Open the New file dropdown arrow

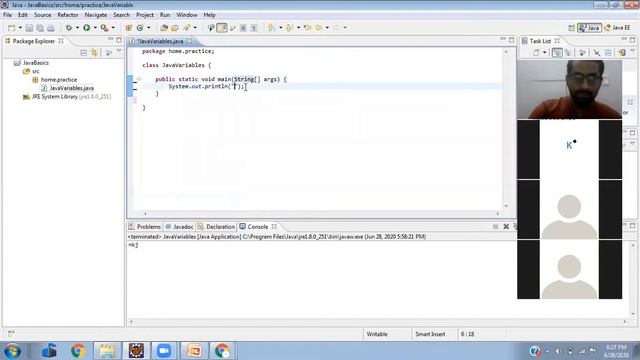pos(20,28)
